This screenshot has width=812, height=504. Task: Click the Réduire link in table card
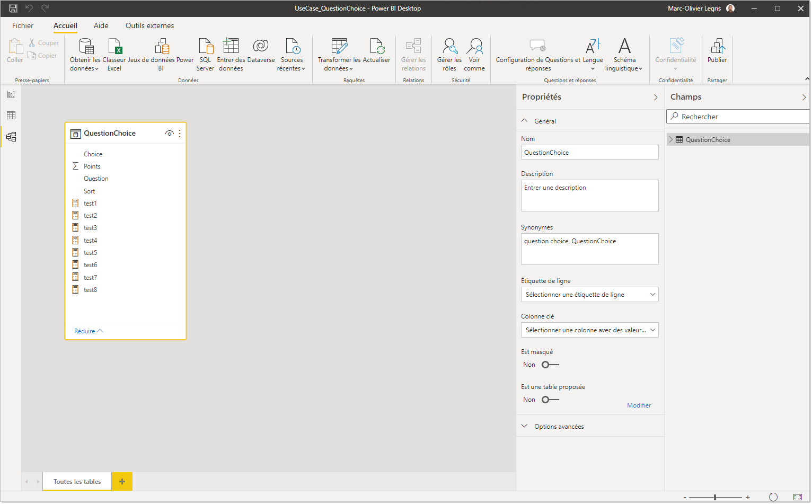pyautogui.click(x=89, y=331)
